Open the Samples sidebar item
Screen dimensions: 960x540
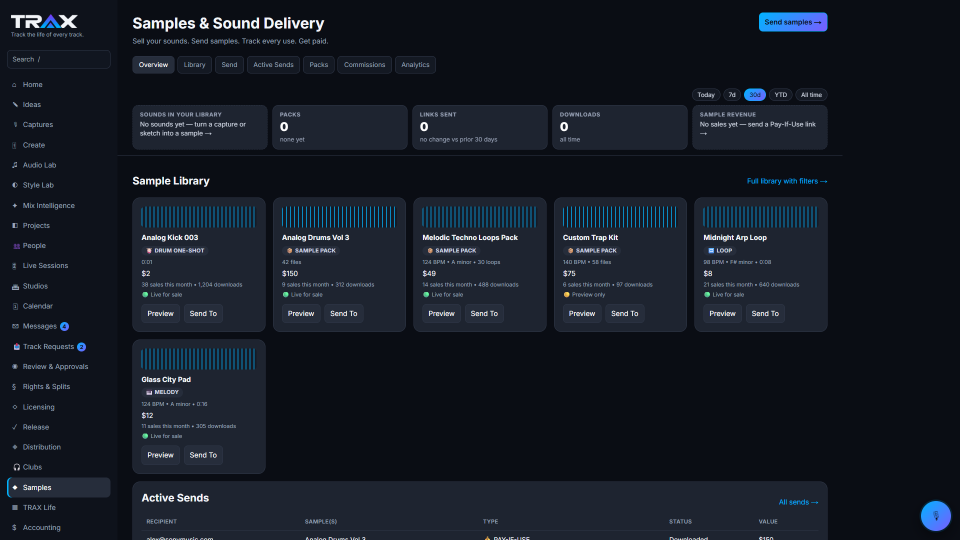[x=59, y=487]
